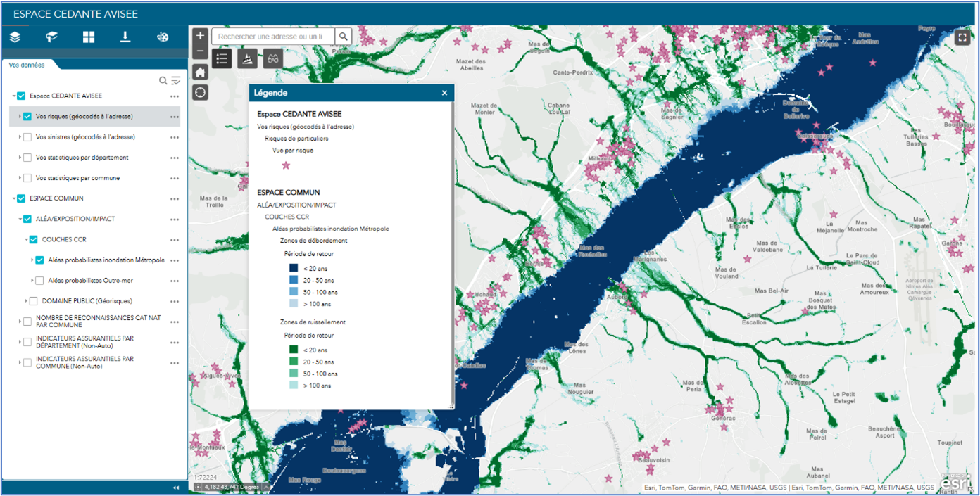Expand DOMAINE PUBLIC (Géorisques) group
The image size is (980, 496).
click(26, 301)
